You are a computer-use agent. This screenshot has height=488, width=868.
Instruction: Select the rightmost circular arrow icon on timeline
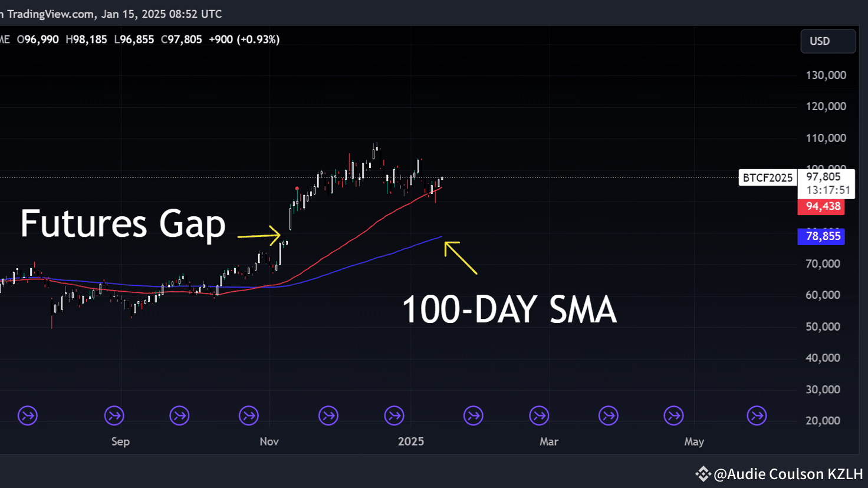(x=757, y=416)
